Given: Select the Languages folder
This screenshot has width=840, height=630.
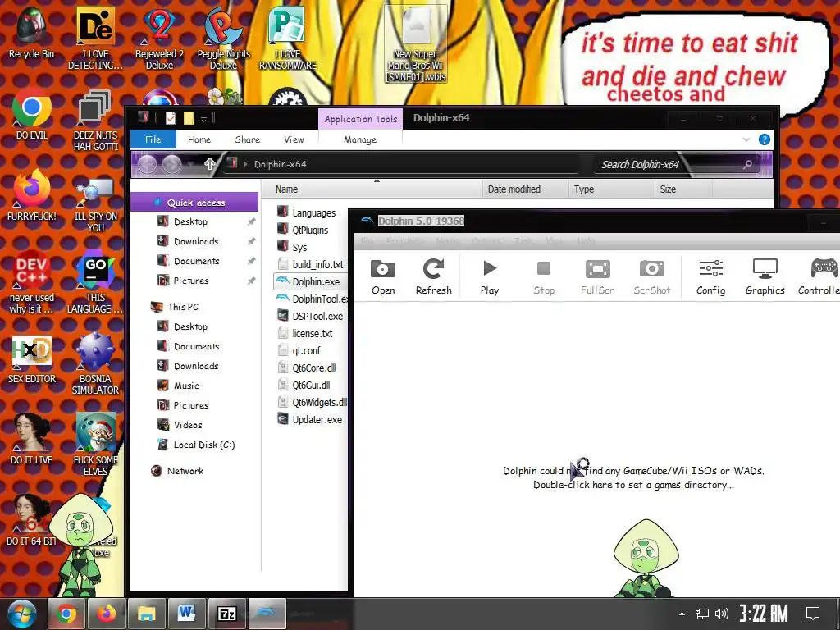Looking at the screenshot, I should coord(307,212).
